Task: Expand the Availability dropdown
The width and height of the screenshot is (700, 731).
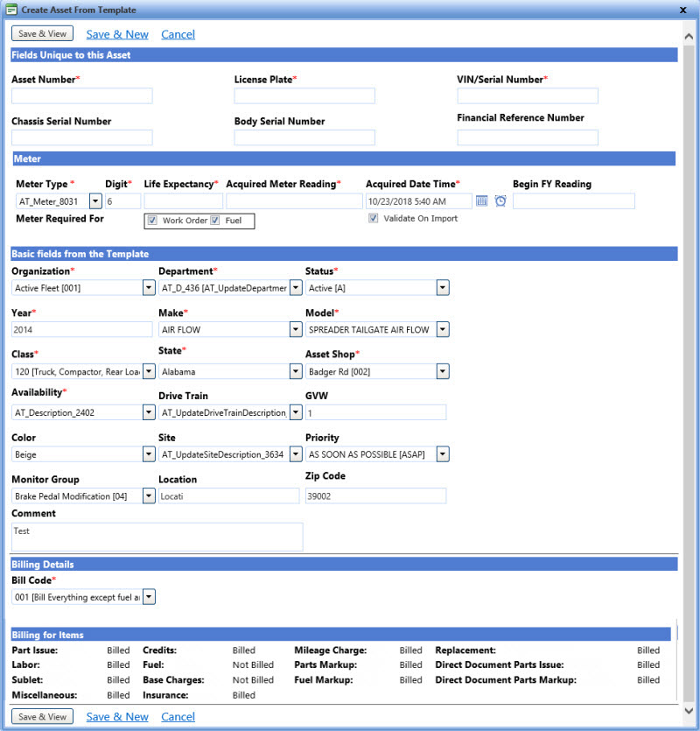Action: coord(149,412)
